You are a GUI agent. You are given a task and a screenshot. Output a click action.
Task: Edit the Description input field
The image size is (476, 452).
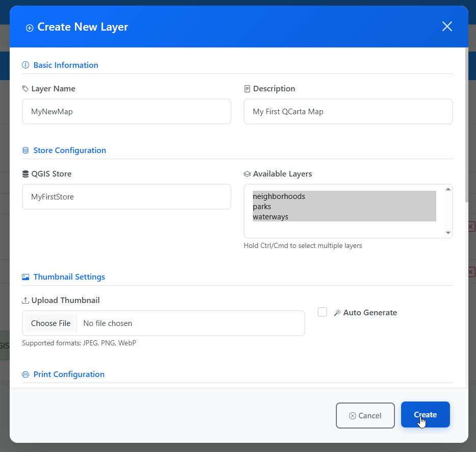(x=348, y=112)
